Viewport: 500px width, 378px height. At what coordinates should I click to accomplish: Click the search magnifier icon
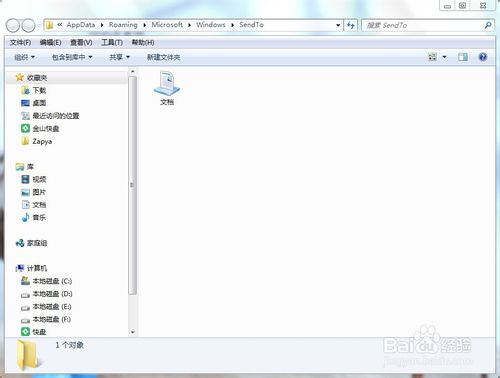tap(488, 25)
